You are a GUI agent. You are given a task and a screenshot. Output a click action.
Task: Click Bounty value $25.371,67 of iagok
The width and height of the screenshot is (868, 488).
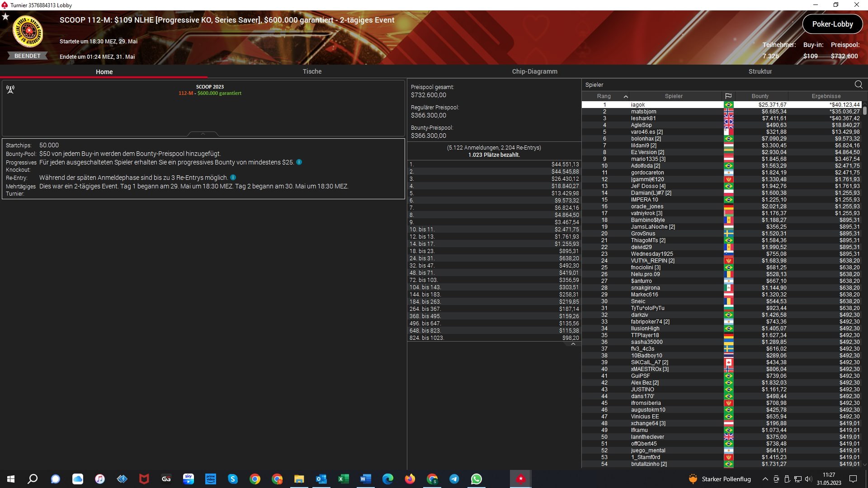point(772,105)
